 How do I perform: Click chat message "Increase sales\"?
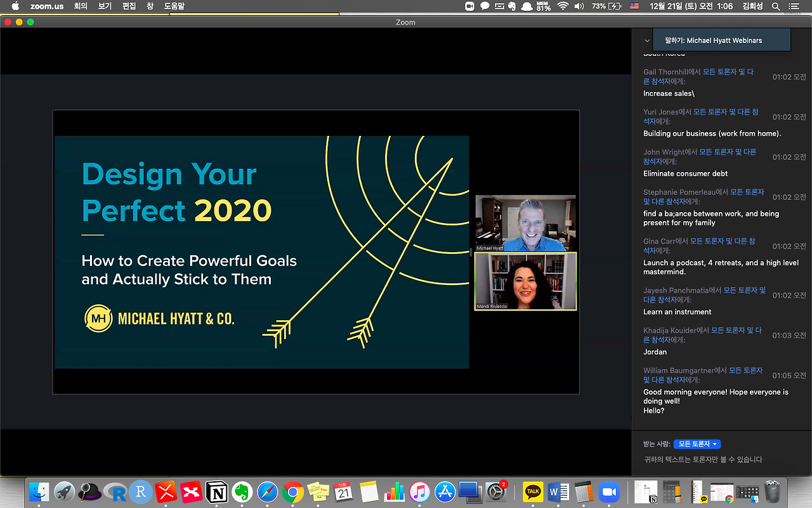point(669,93)
